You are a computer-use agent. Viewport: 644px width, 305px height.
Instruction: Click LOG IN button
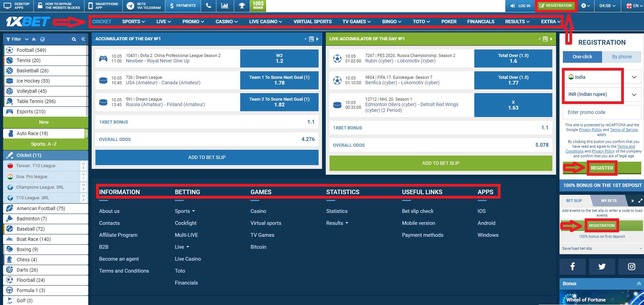520,6
